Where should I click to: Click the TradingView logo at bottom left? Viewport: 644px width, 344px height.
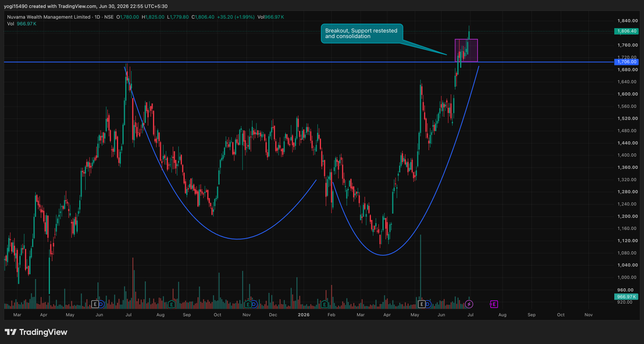pyautogui.click(x=36, y=332)
